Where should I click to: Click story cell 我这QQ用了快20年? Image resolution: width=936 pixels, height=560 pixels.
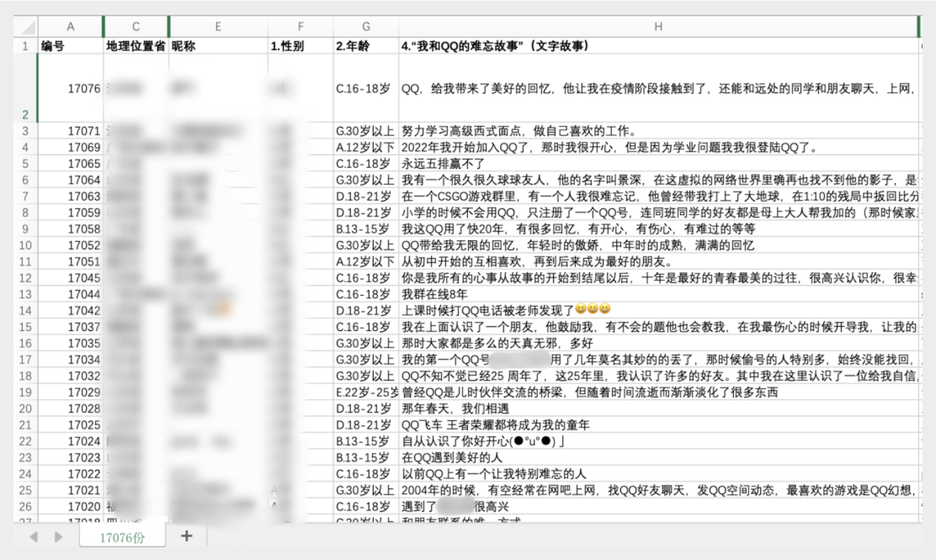tap(658, 229)
